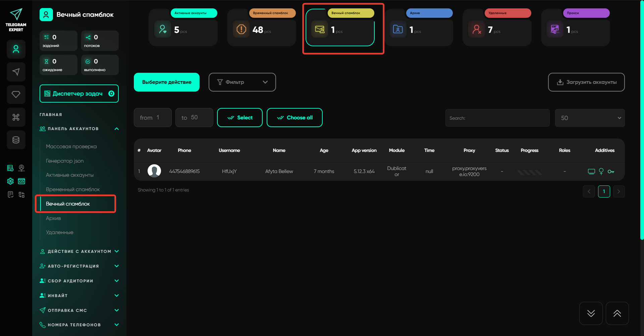Image resolution: width=644 pixels, height=336 pixels.
Task: Click the paper plane sidebar icon
Action: pyautogui.click(x=16, y=72)
